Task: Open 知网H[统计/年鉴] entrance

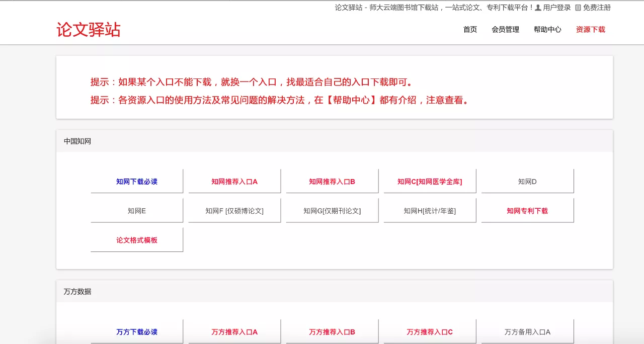Action: pyautogui.click(x=430, y=210)
